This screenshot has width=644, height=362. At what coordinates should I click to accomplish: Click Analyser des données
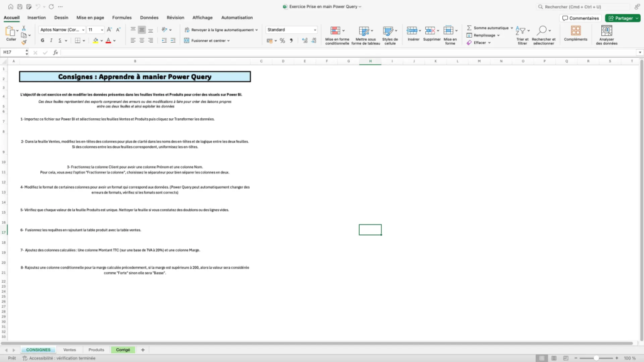pos(607,35)
